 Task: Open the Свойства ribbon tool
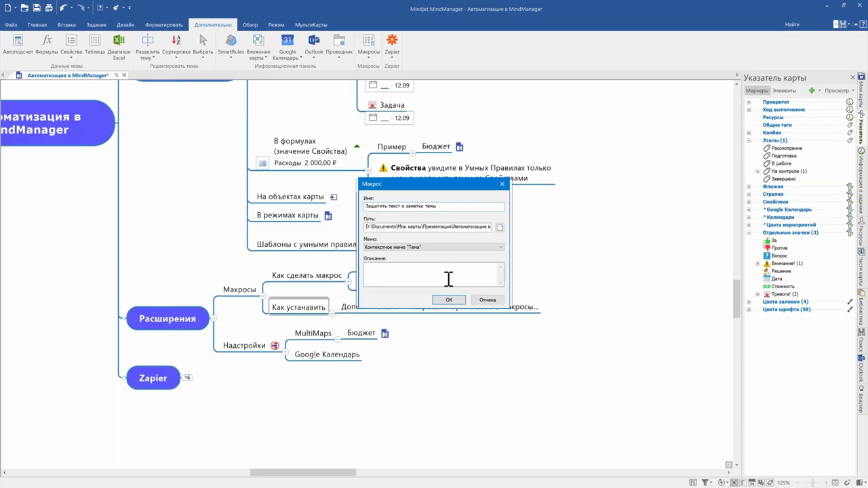click(71, 45)
